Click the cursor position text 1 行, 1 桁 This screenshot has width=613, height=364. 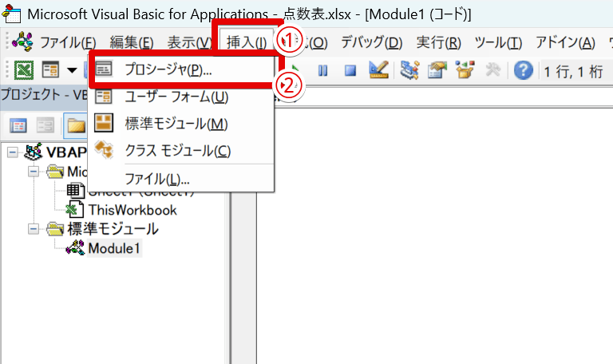573,72
